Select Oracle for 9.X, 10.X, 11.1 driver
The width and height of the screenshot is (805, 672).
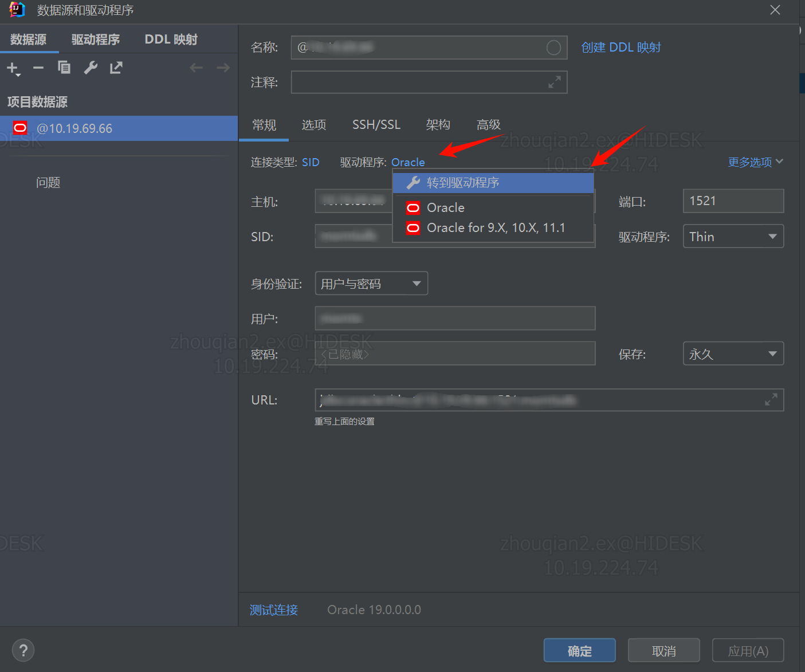(x=493, y=228)
